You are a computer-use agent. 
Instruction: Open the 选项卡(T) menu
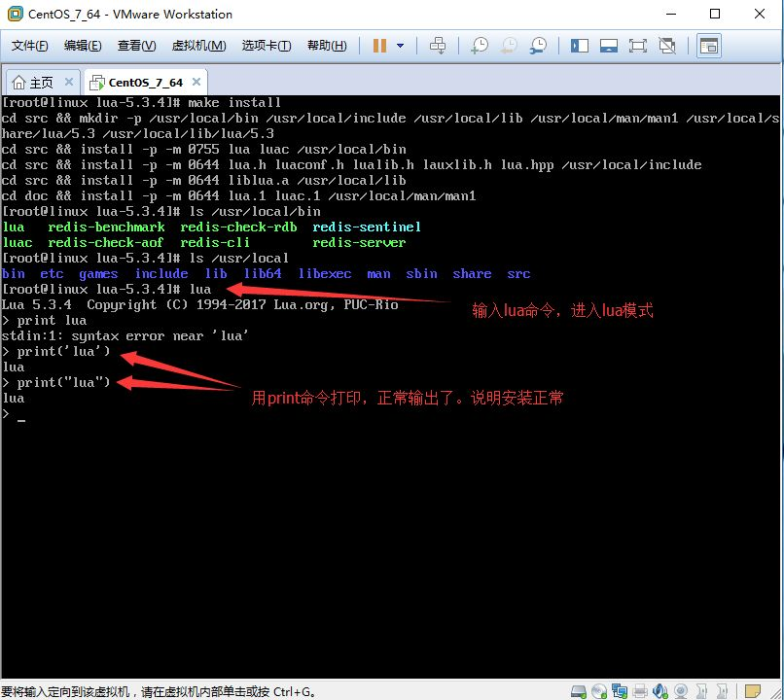(x=267, y=46)
